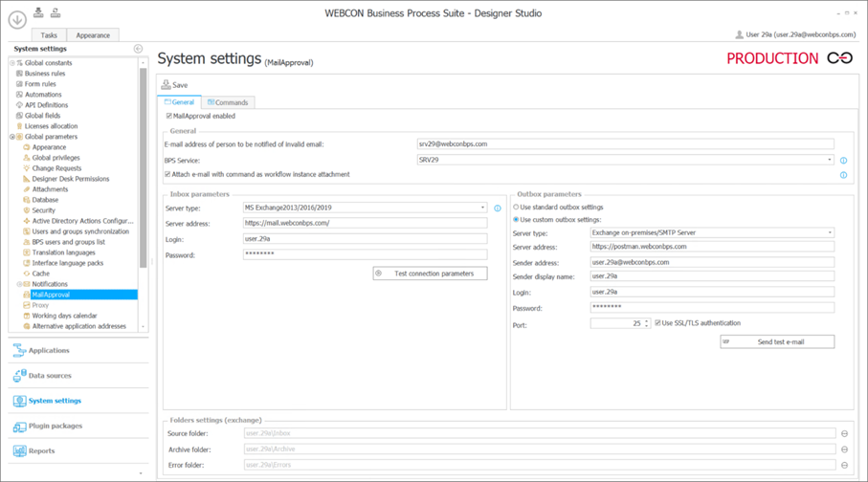Select the Use standard outbox settings option

click(517, 207)
